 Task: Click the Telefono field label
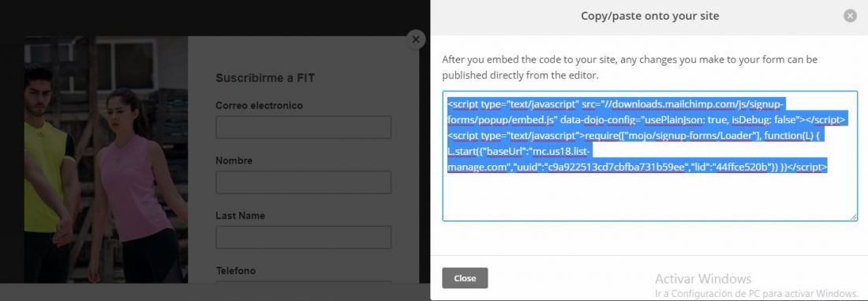click(236, 271)
